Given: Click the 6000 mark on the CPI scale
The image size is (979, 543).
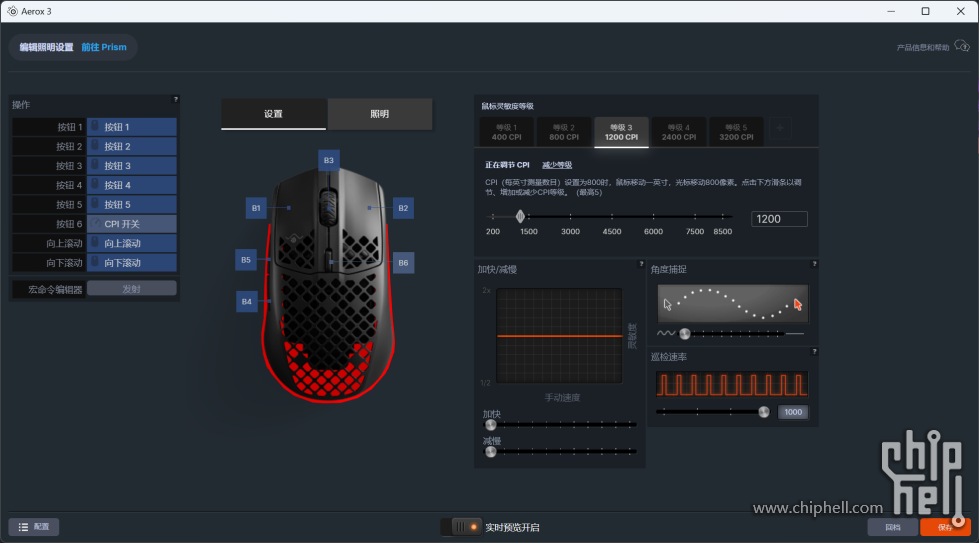Looking at the screenshot, I should pyautogui.click(x=653, y=231).
